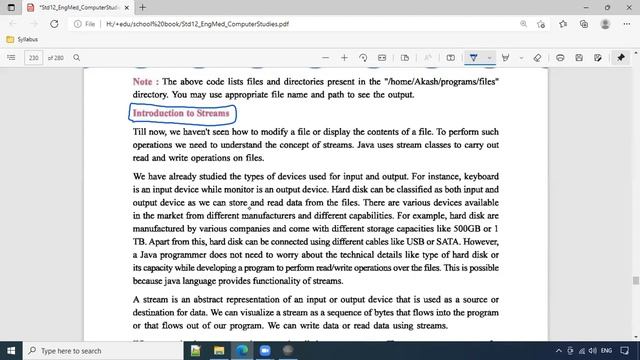The width and height of the screenshot is (640, 360).
Task: Zoom out the PDF with minus button
Action: [325, 58]
